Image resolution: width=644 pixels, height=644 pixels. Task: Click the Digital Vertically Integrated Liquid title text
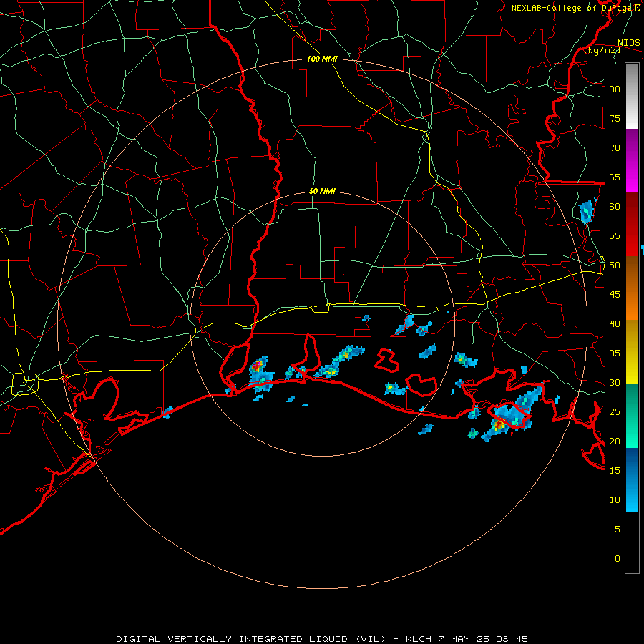tap(251, 639)
